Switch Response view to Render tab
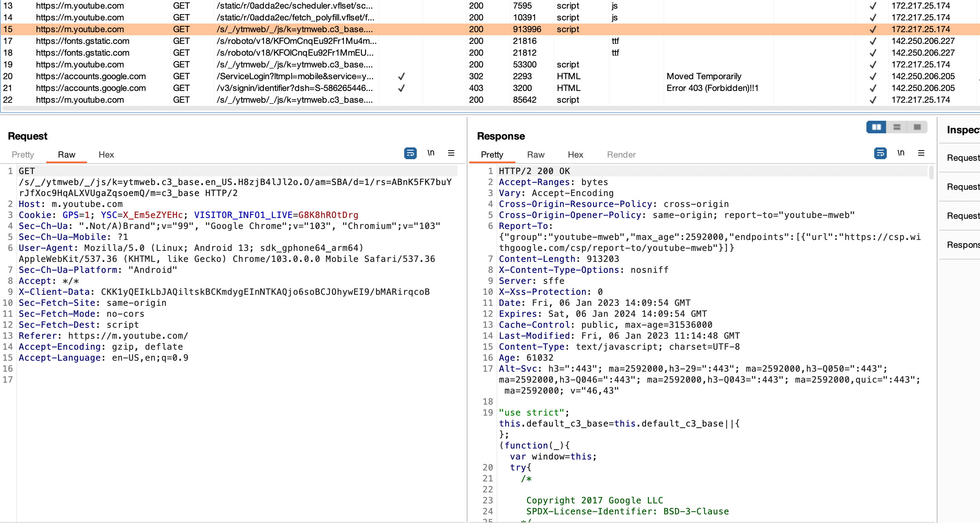This screenshot has height=523, width=980. pyautogui.click(x=621, y=155)
